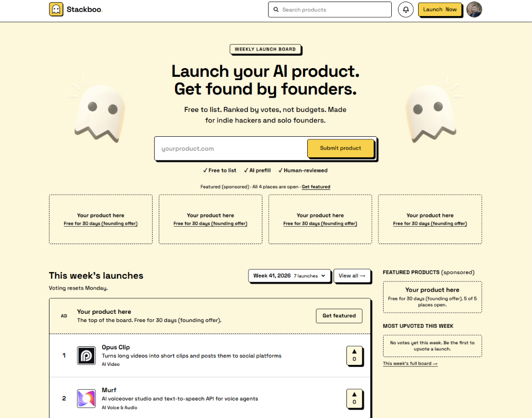Open the user profile avatar menu
532x418 pixels.
point(474,9)
